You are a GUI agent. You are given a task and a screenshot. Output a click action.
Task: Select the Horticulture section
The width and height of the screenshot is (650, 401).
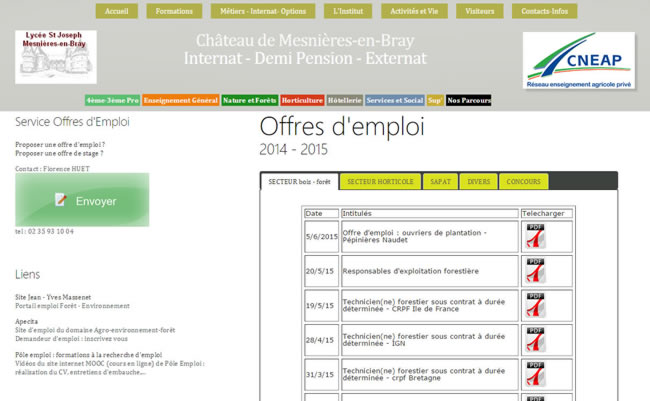pos(302,100)
